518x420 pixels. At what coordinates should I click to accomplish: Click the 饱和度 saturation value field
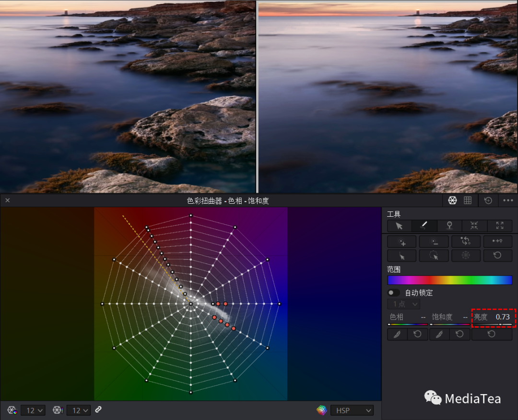pos(465,317)
